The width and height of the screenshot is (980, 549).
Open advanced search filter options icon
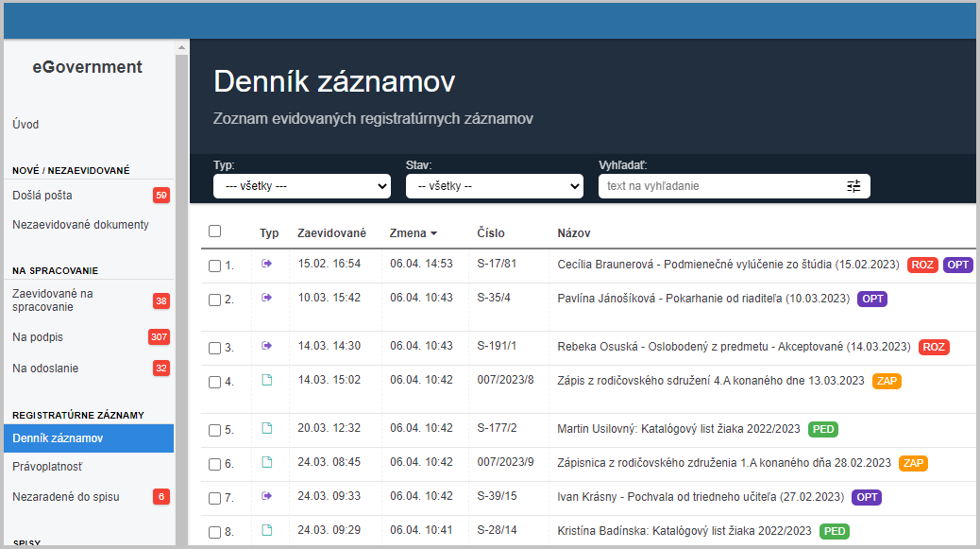coord(853,186)
